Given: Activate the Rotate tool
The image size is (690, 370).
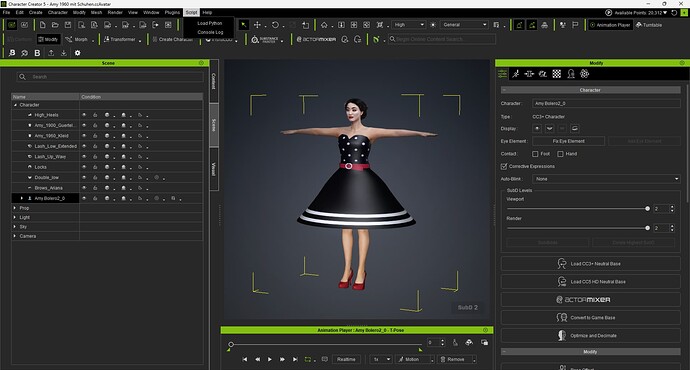Looking at the screenshot, I should (x=275, y=25).
